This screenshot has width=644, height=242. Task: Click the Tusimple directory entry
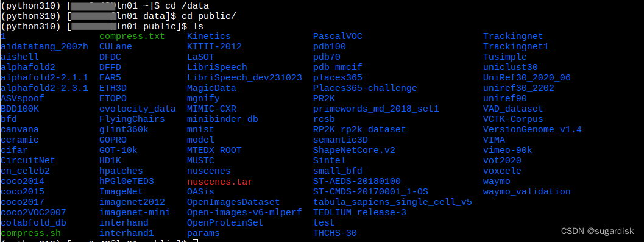(x=504, y=57)
